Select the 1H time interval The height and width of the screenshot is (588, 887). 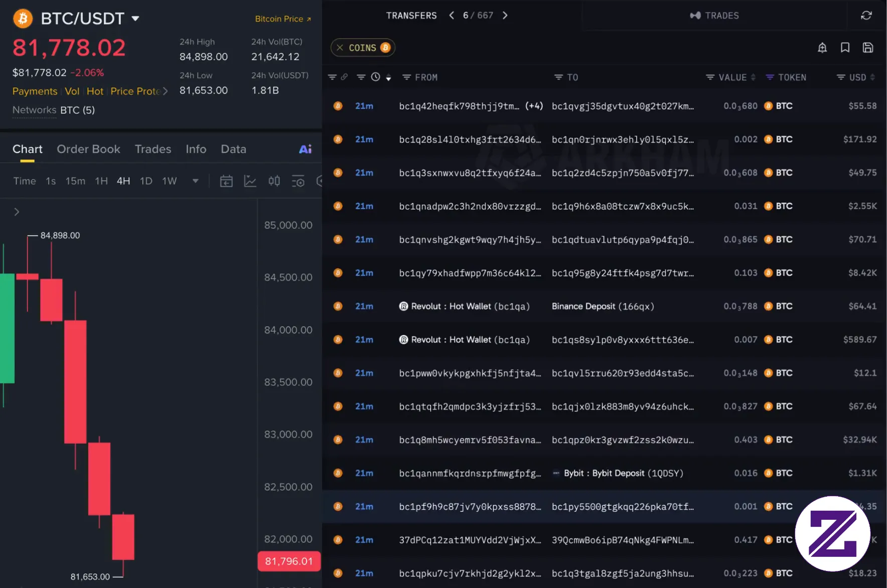tap(101, 181)
